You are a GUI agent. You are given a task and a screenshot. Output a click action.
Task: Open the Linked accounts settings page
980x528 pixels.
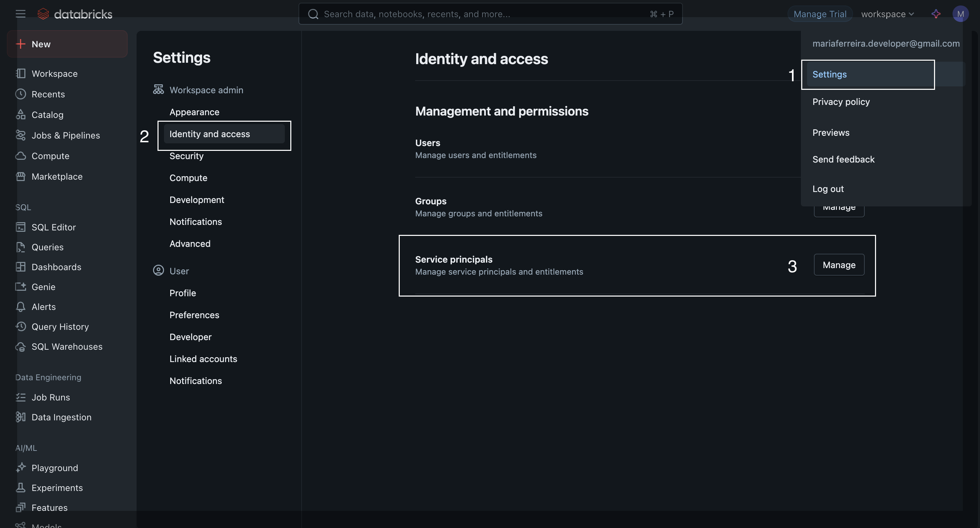point(203,359)
